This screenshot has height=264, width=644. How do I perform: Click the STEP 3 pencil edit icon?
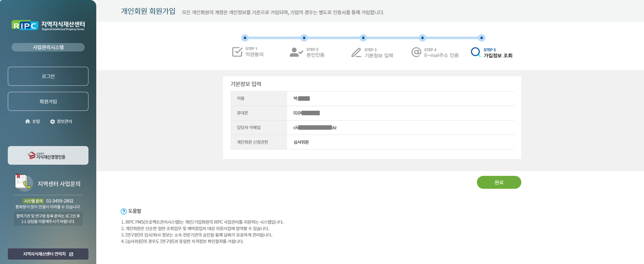[356, 52]
